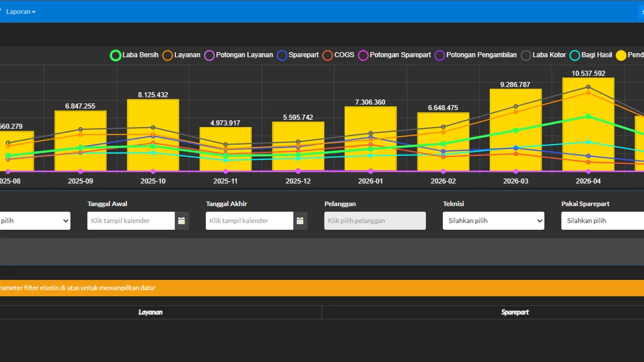
Task: Open the Tanggal Akhir calendar icon
Action: (x=300, y=221)
